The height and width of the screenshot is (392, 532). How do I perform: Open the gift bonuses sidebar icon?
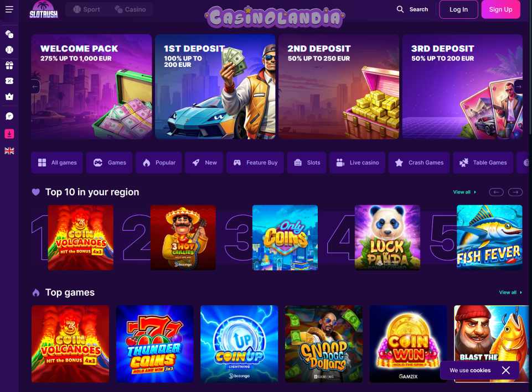coord(9,65)
